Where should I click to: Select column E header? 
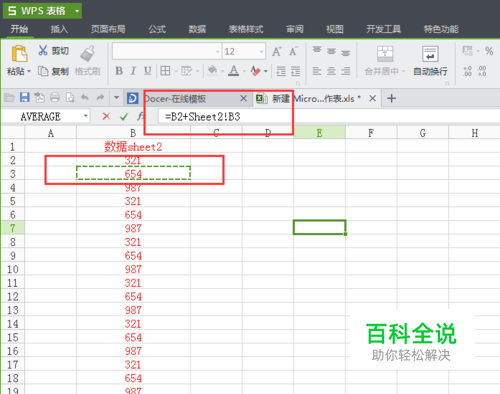(319, 133)
